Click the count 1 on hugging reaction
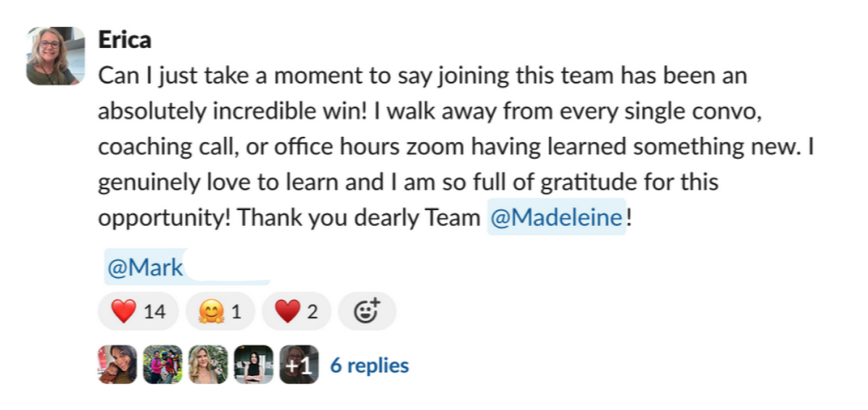Viewport: 868px width, 410px height. (236, 312)
